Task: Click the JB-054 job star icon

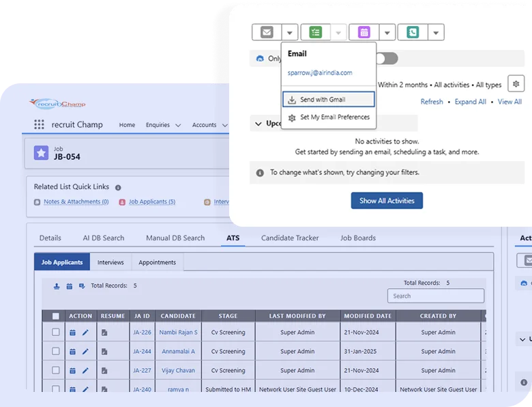Action: [41, 153]
